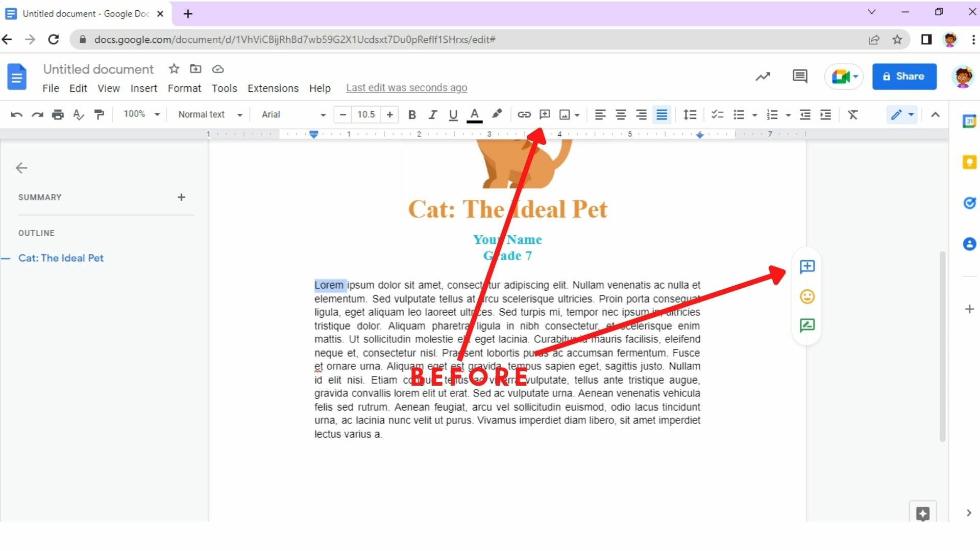
Task: Open the highlight color picker
Action: point(497,115)
